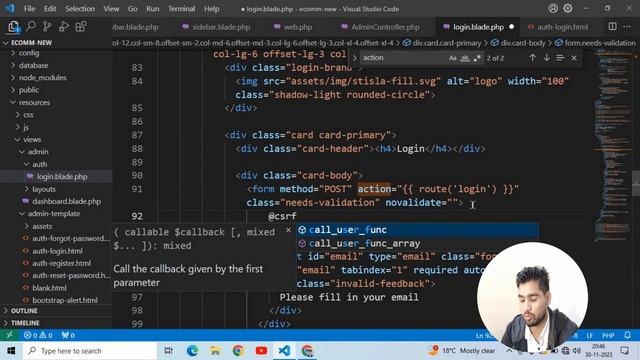Toggle Match Whole Word in find widget
Viewport: 640px width, 360px height.
(465, 58)
